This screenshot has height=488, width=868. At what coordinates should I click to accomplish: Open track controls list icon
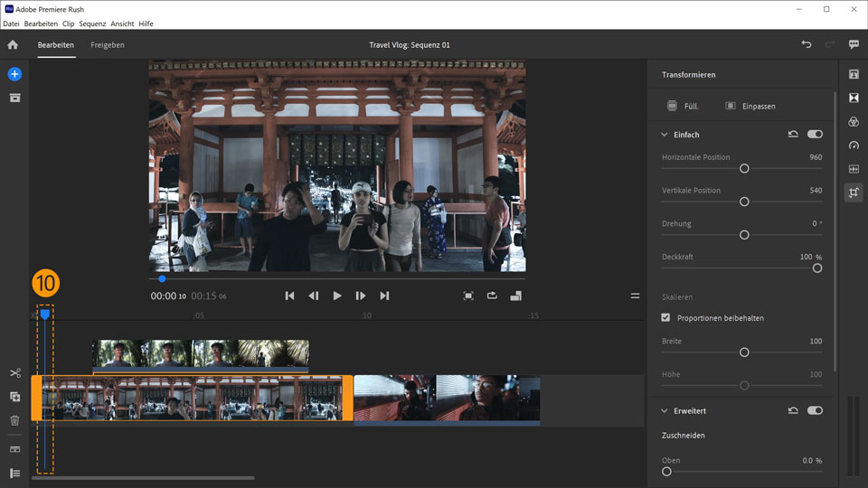click(15, 473)
